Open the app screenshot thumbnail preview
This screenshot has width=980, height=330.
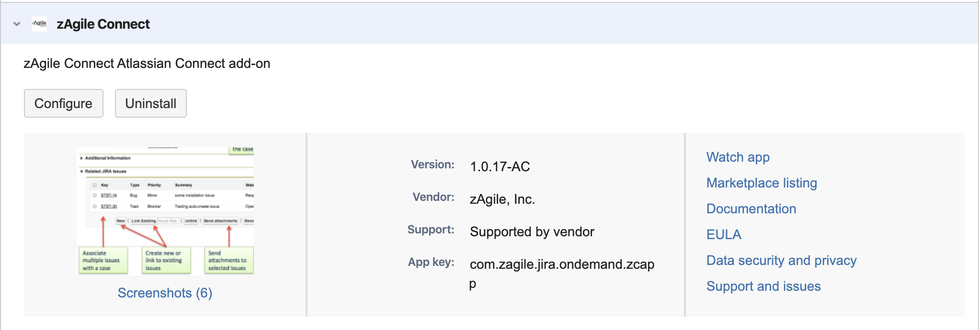[x=165, y=210]
